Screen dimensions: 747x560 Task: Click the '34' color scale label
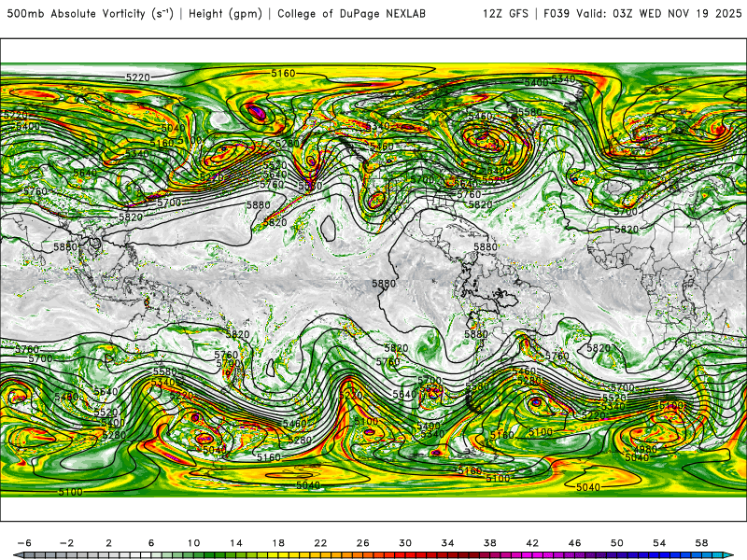447,543
